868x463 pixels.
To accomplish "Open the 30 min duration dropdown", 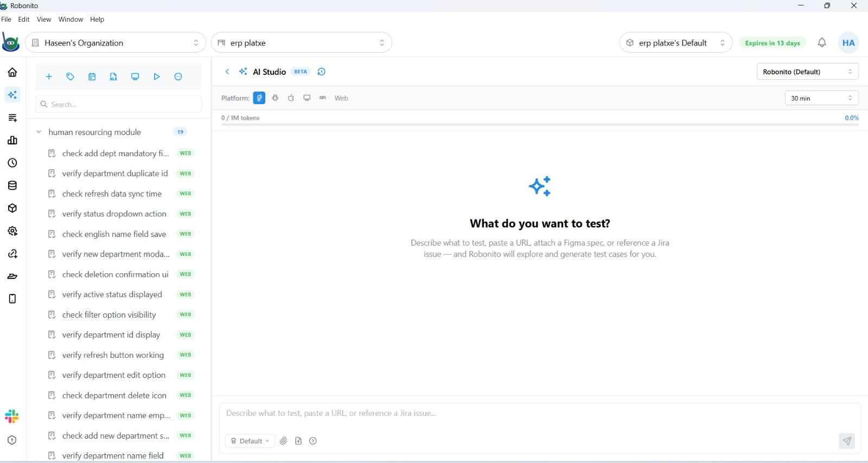I will 821,98.
